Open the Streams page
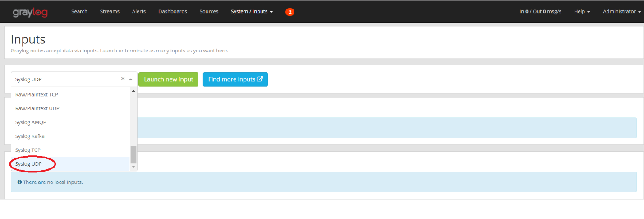644x219 pixels. click(110, 12)
